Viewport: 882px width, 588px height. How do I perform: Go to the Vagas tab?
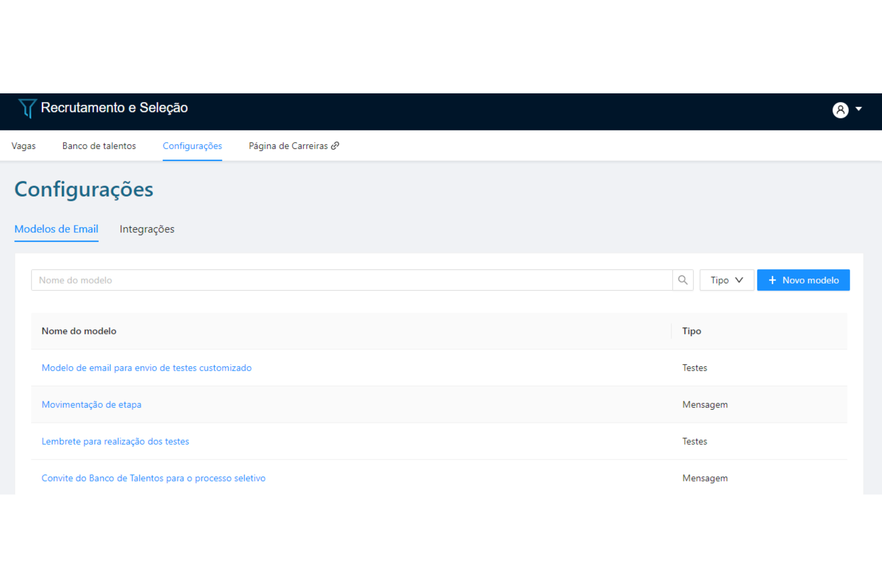(x=24, y=146)
